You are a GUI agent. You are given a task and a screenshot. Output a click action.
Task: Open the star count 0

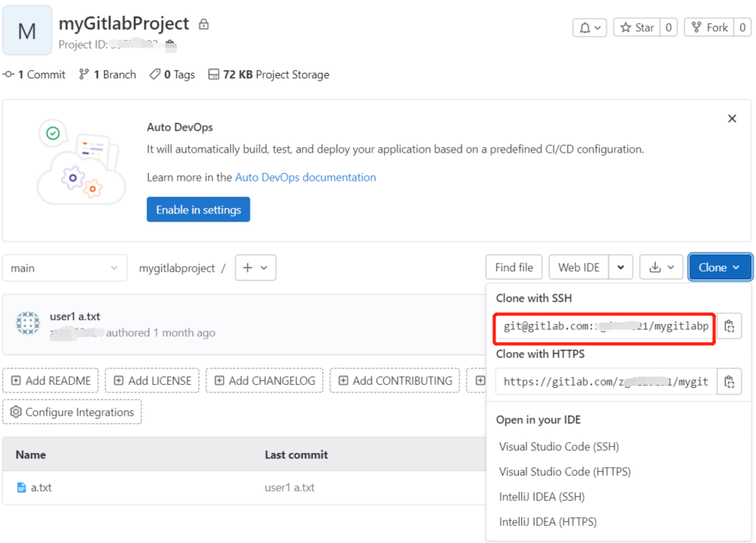[x=668, y=27]
